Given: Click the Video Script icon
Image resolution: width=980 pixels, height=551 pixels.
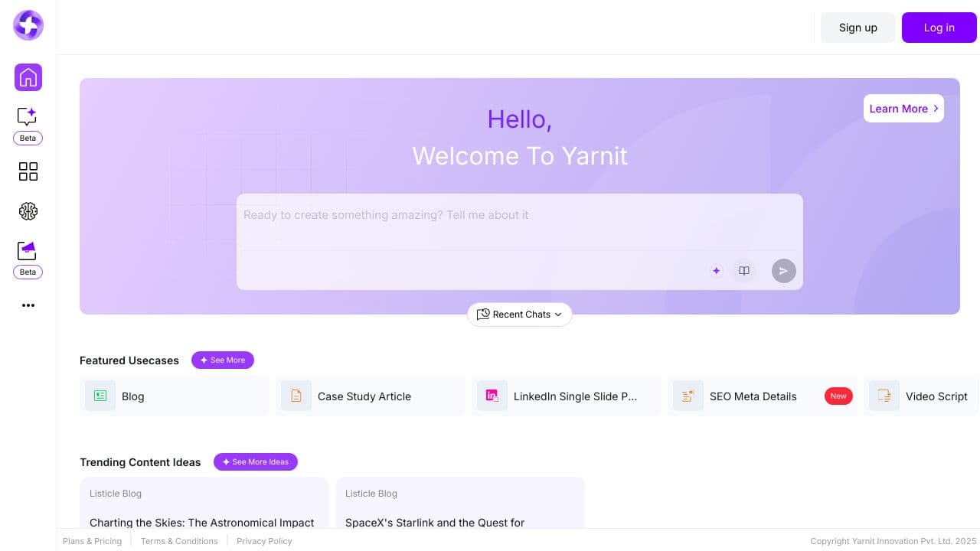Looking at the screenshot, I should 884,396.
